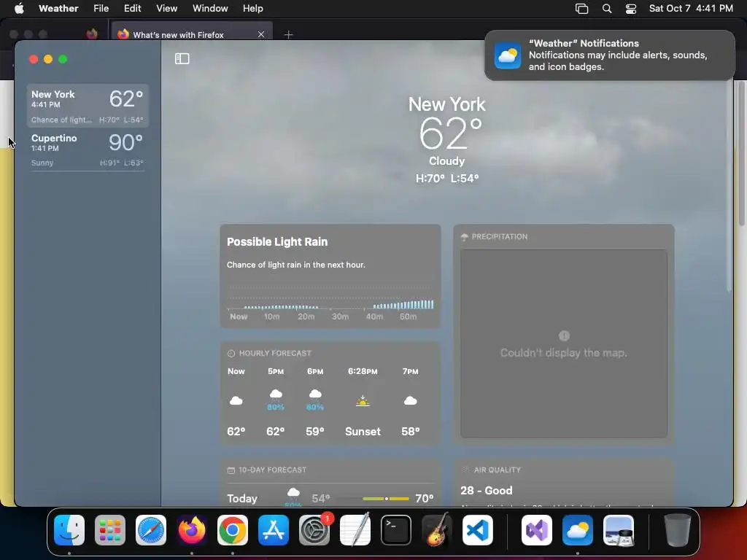747x560 pixels.
Task: Click the clock icon beside Hourly Forecast
Action: [x=231, y=354]
